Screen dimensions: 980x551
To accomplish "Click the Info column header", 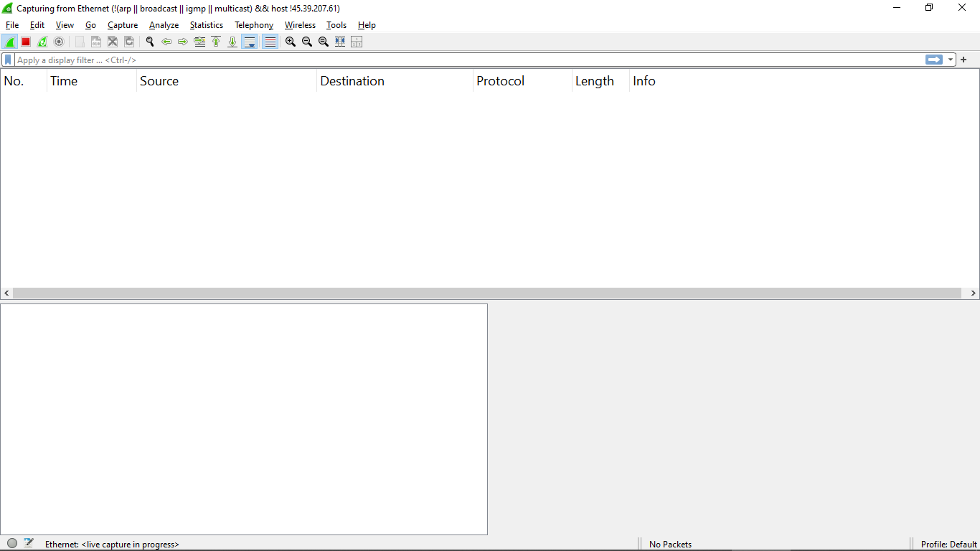I will pyautogui.click(x=804, y=81).
